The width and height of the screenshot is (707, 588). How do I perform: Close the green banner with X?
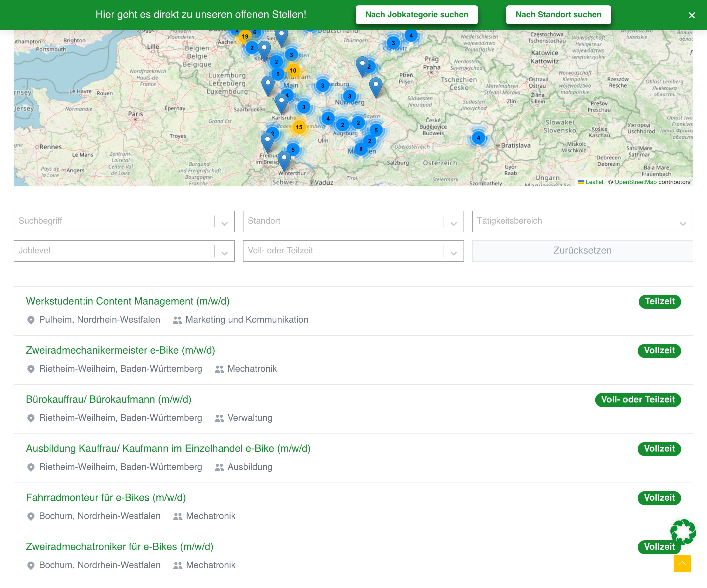692,15
